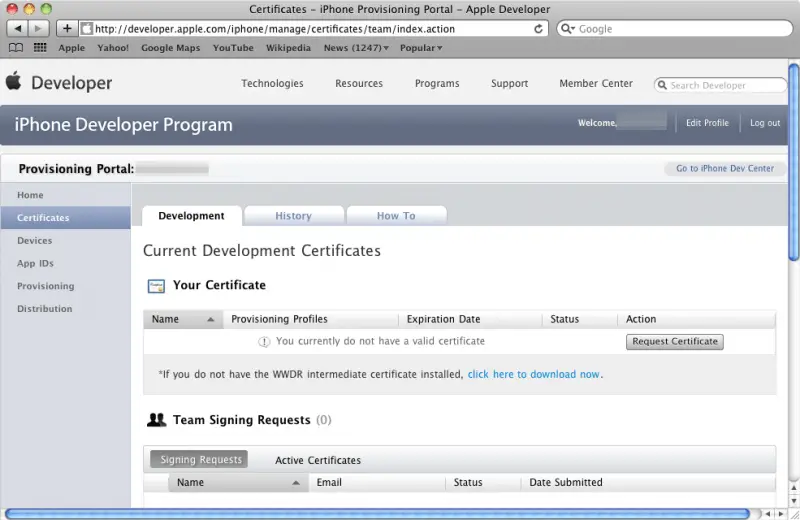Select Devices in the left sidebar

tap(35, 241)
